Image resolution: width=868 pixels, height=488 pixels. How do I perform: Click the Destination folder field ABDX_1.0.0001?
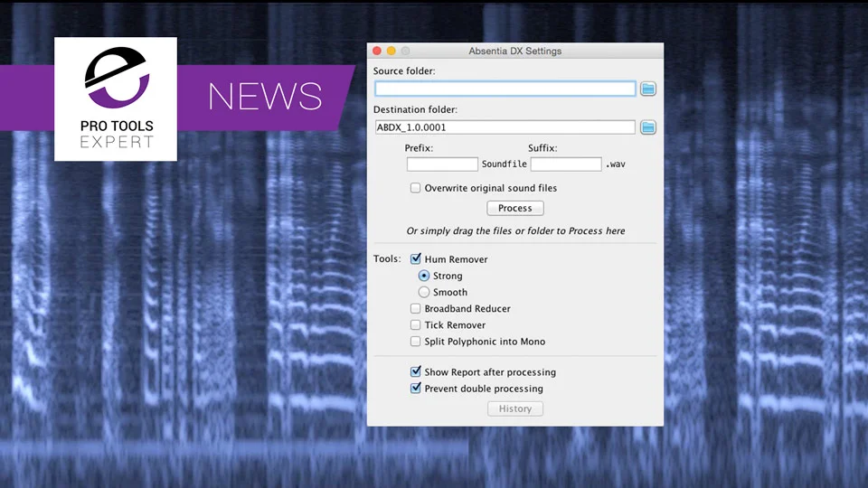tap(505, 127)
